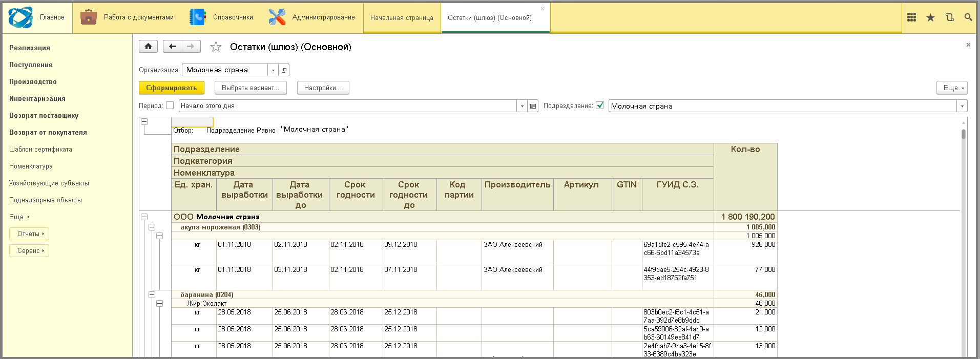Viewport: 980px width, 359px height.
Task: Open the Главное section
Action: click(37, 17)
